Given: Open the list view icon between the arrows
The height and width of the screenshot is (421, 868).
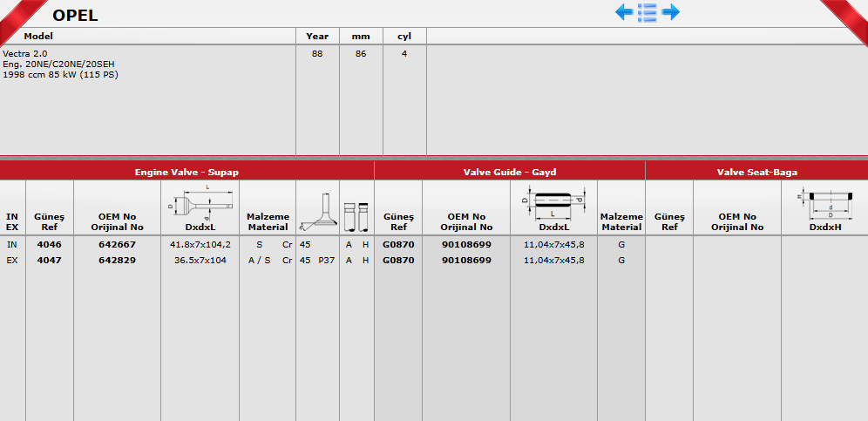Looking at the screenshot, I should [x=647, y=12].
